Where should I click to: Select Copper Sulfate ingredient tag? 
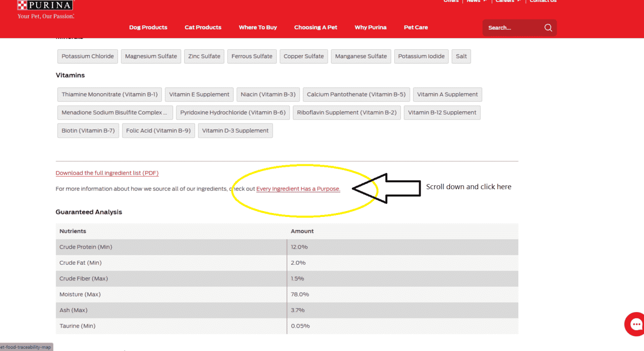304,56
